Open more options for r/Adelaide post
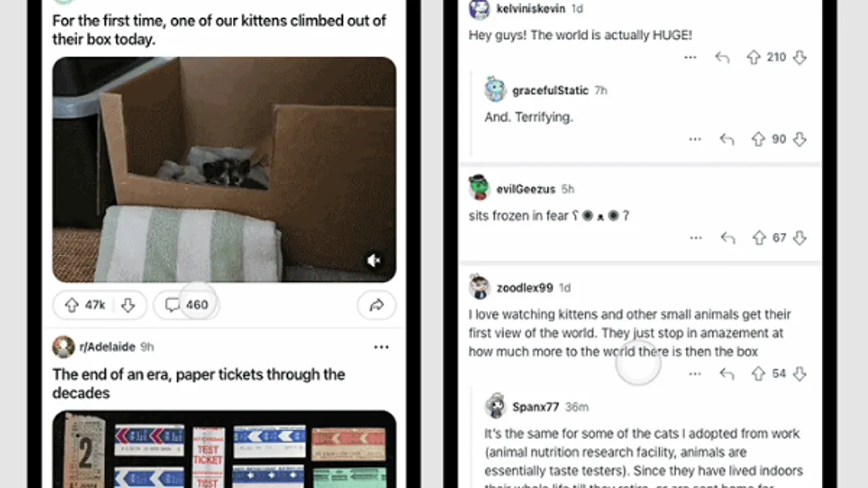This screenshot has height=488, width=868. [381, 347]
